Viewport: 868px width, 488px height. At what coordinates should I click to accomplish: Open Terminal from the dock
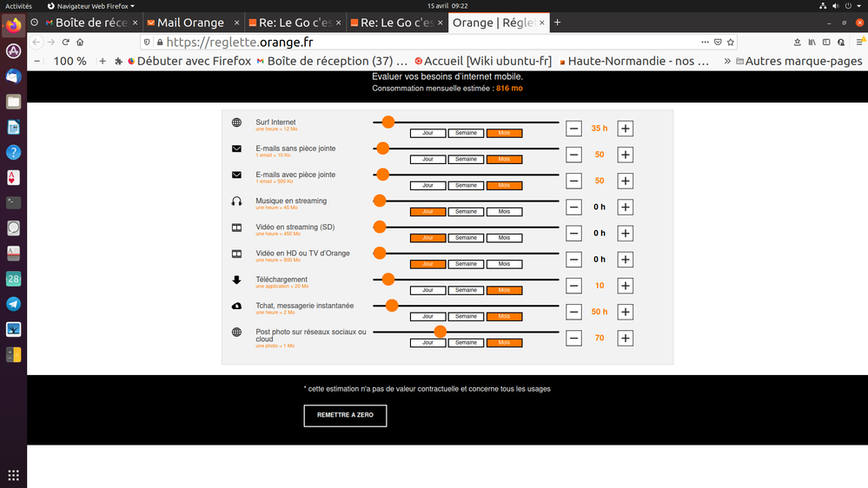[13, 202]
